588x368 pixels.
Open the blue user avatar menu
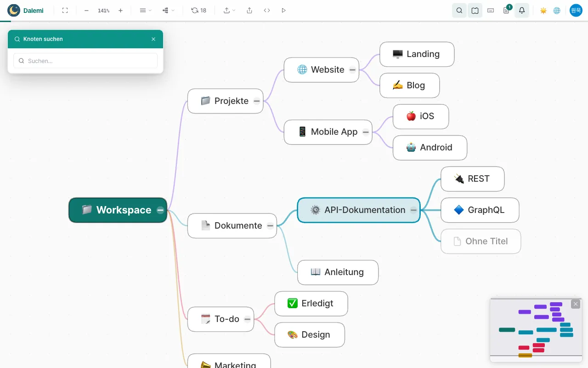click(x=576, y=10)
